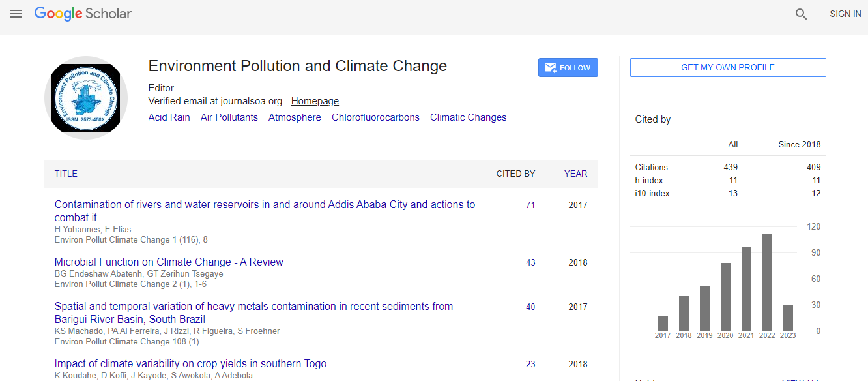Screen dimensions: 868x381
Task: Sort articles by Cited By header
Action: click(x=515, y=174)
